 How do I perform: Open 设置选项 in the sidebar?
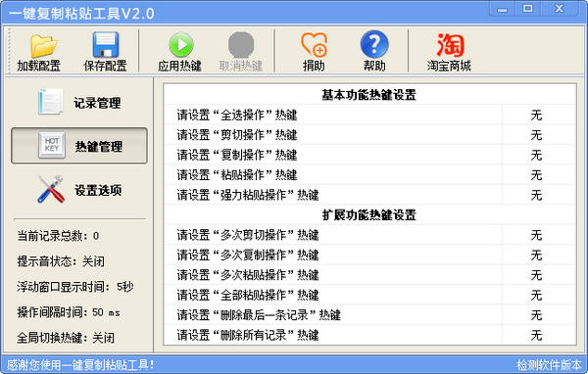tap(79, 190)
